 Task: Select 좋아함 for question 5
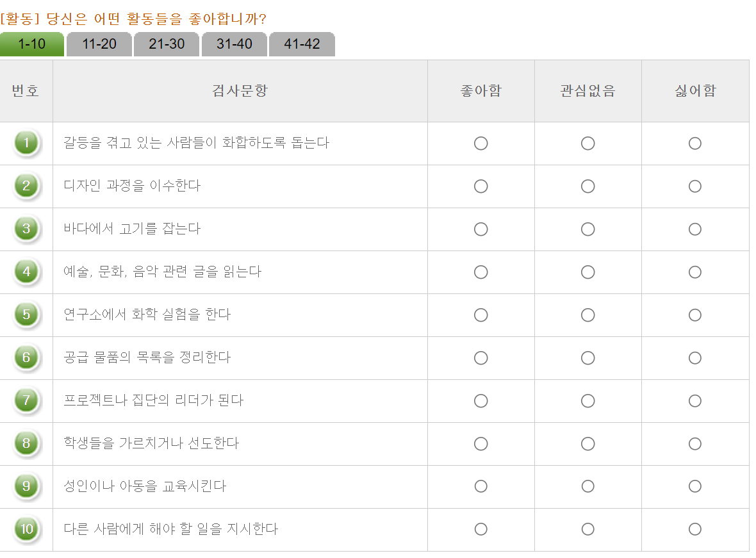pos(481,315)
